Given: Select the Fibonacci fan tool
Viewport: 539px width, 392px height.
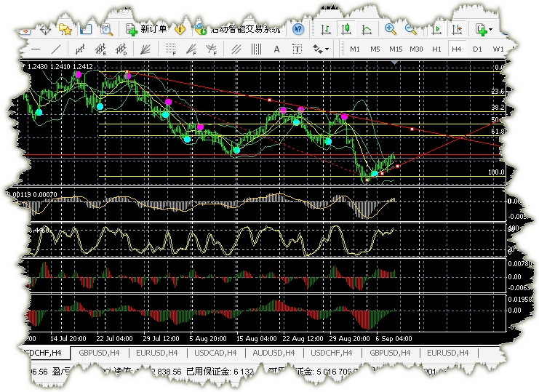Looking at the screenshot, I should pyautogui.click(x=191, y=49).
